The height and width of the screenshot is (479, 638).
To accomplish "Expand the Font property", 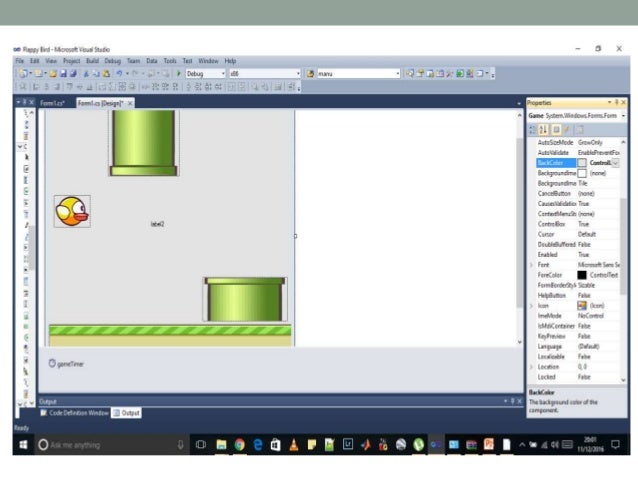I will 531,265.
